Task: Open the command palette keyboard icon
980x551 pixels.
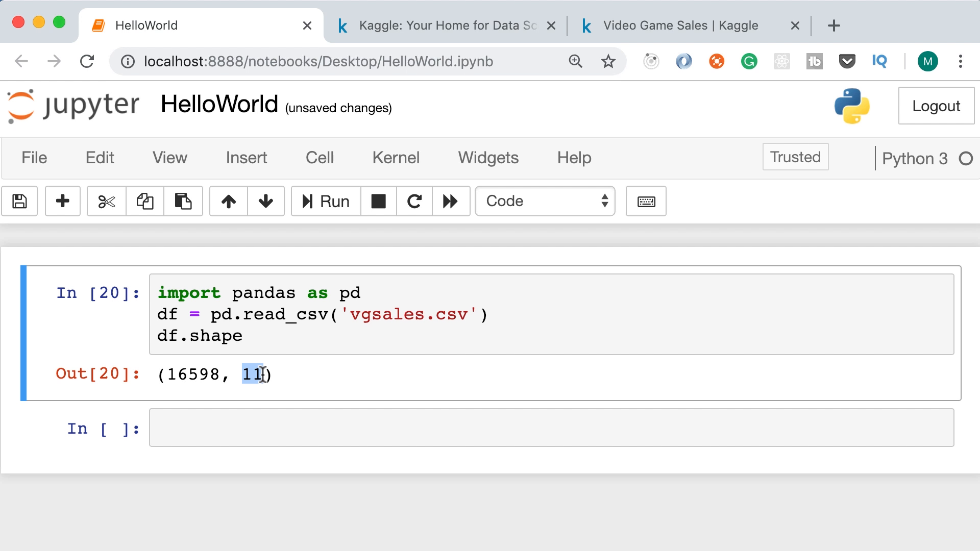Action: point(646,201)
